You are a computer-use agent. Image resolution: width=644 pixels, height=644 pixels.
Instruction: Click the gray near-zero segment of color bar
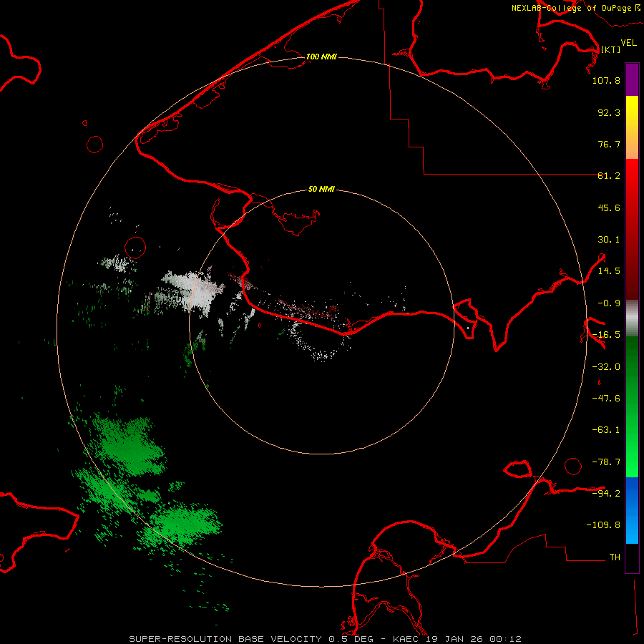pyautogui.click(x=632, y=318)
